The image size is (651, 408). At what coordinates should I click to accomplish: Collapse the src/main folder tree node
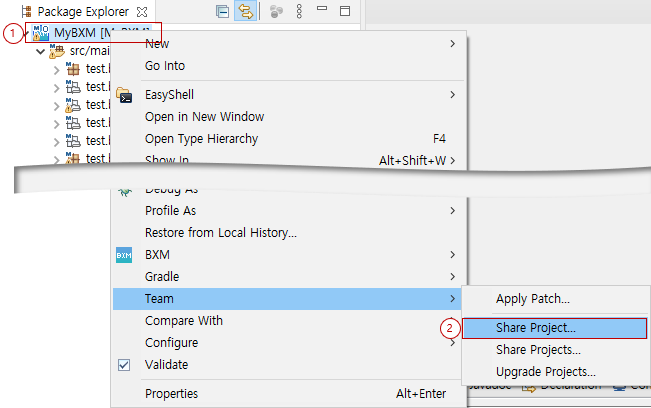[40, 50]
